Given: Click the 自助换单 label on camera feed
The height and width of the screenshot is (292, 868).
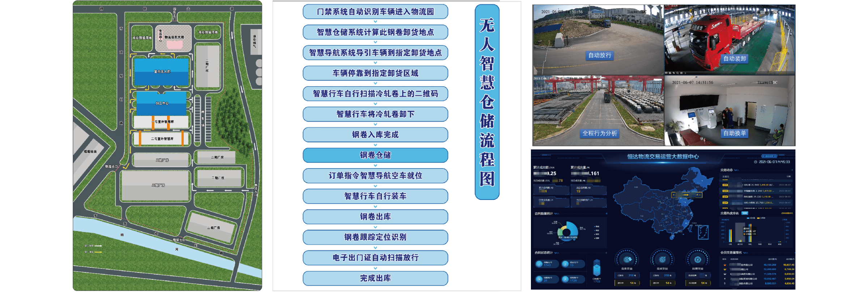Looking at the screenshot, I should point(735,133).
